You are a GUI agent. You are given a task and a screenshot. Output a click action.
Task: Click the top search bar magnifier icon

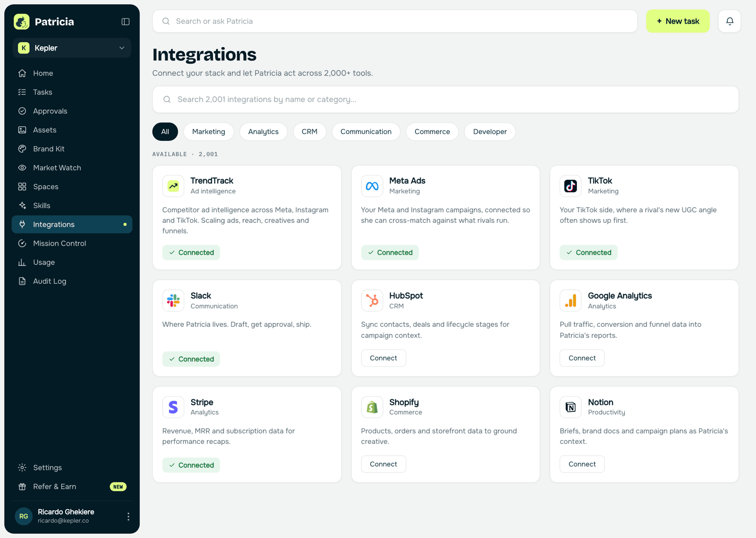tap(166, 21)
